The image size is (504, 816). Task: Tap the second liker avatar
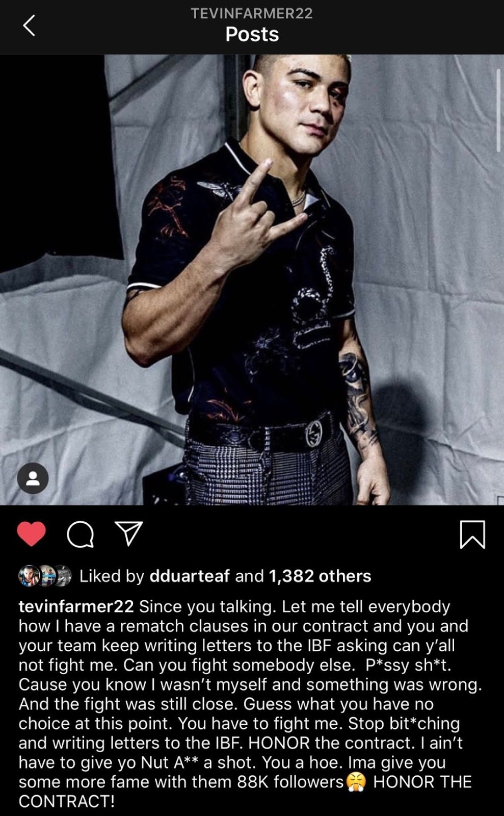point(47,576)
